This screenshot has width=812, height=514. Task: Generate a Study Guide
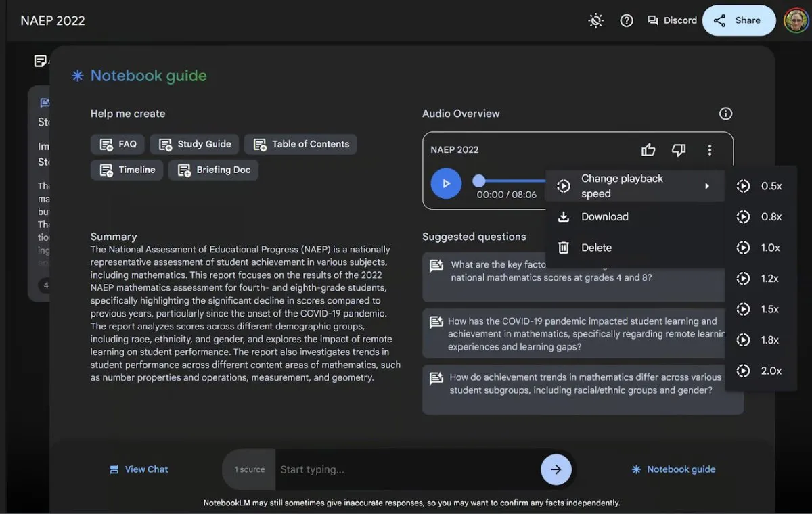(x=195, y=144)
